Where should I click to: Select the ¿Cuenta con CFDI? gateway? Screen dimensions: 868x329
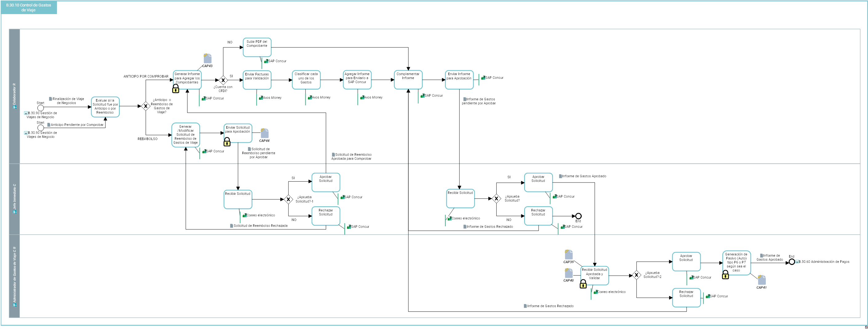[223, 80]
